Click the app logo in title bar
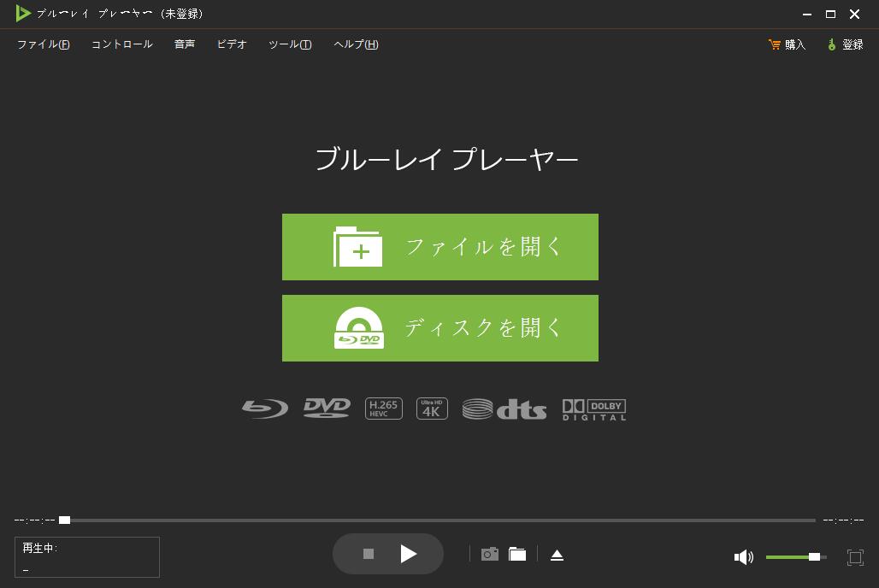 [x=23, y=14]
